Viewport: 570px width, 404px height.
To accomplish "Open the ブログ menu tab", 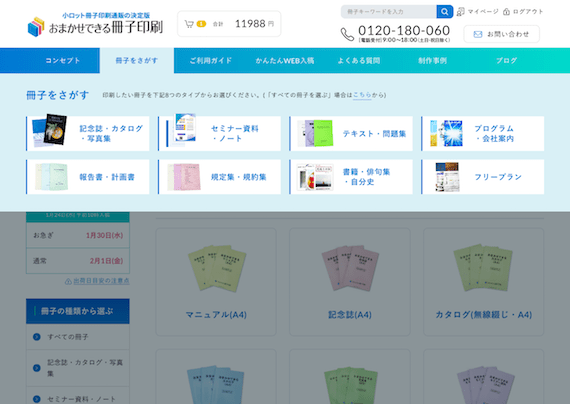I will point(506,60).
